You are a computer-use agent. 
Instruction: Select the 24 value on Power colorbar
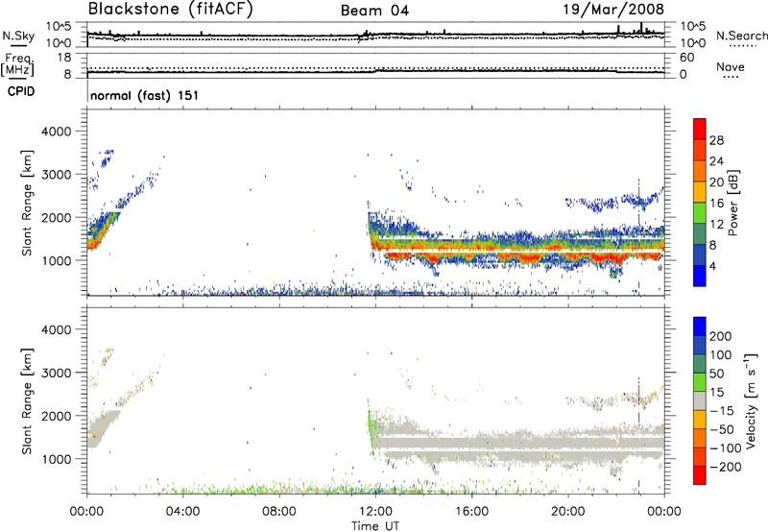coord(716,161)
